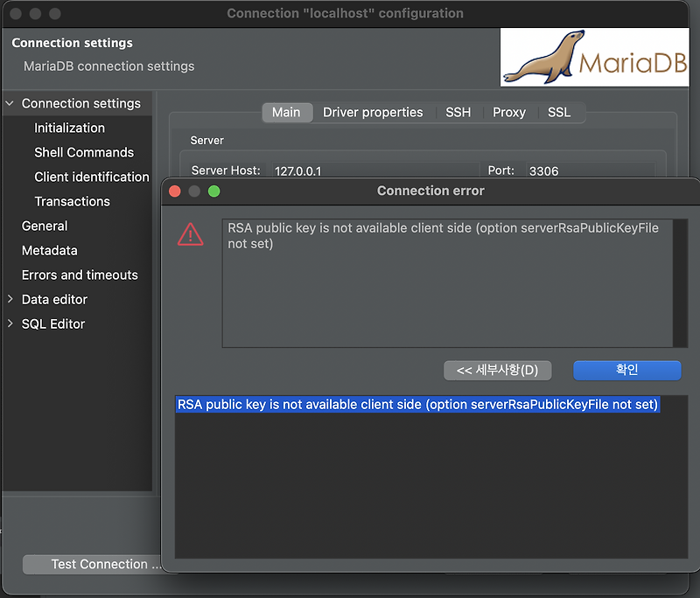Open the Errors and timeouts settings

pyautogui.click(x=79, y=275)
